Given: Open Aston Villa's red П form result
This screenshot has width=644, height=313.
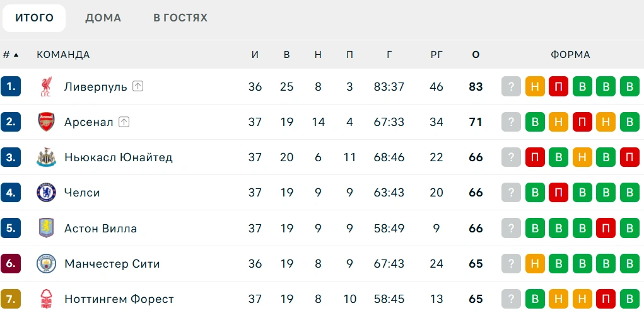Looking at the screenshot, I should (606, 228).
